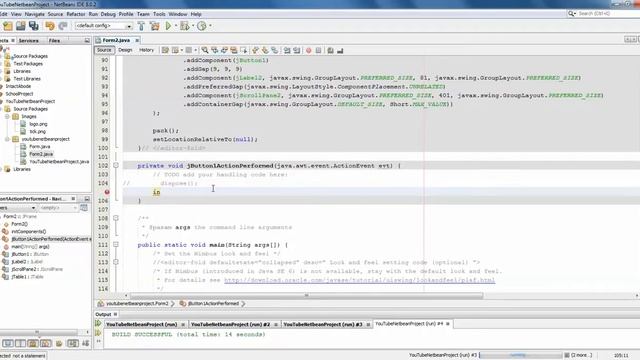Click the Find Selection magnifier icon in editor toolbar
The height and width of the screenshot is (360, 640).
pyautogui.click(x=205, y=50)
